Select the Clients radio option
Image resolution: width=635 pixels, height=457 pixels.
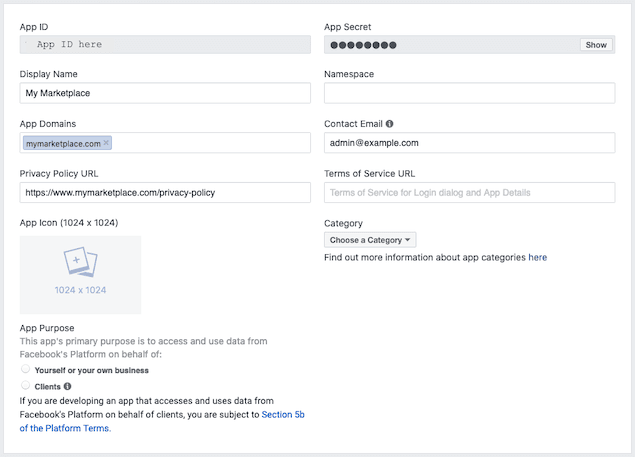tap(25, 385)
